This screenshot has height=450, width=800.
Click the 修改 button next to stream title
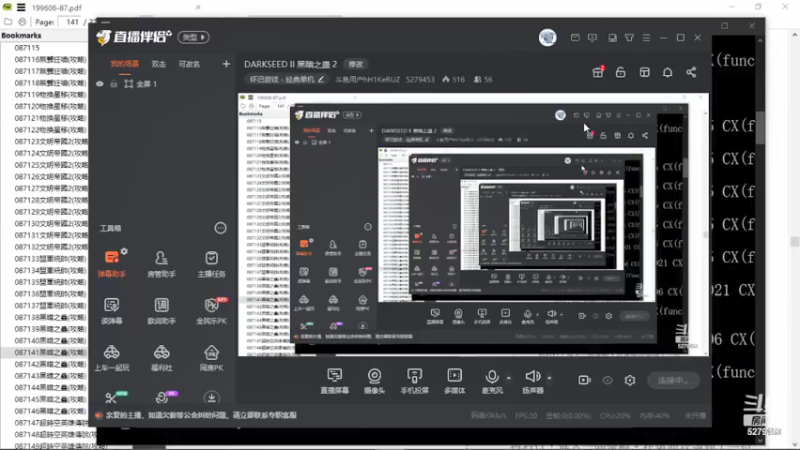pos(356,64)
